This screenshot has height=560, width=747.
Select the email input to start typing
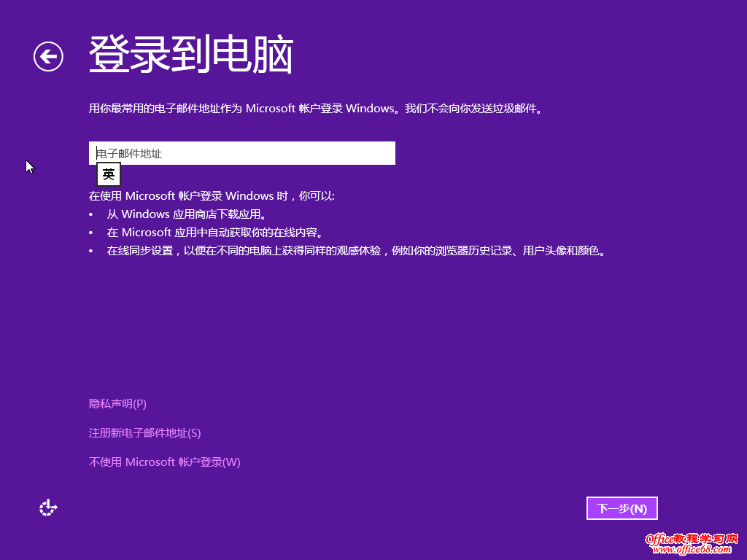point(241,153)
